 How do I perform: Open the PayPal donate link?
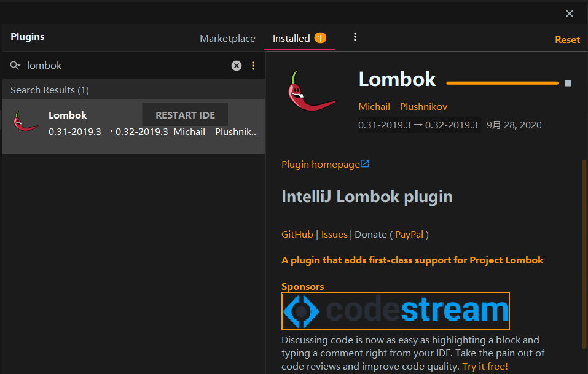(x=409, y=235)
